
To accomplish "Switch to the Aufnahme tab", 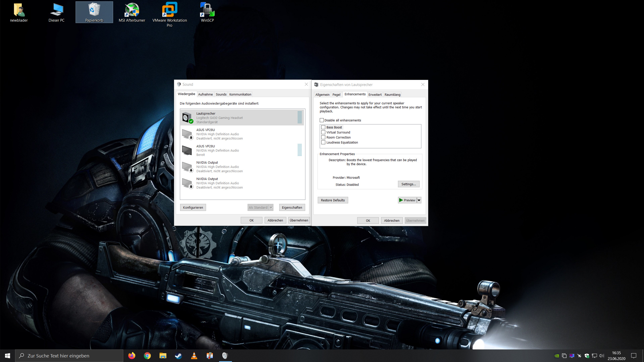I will tap(205, 94).
